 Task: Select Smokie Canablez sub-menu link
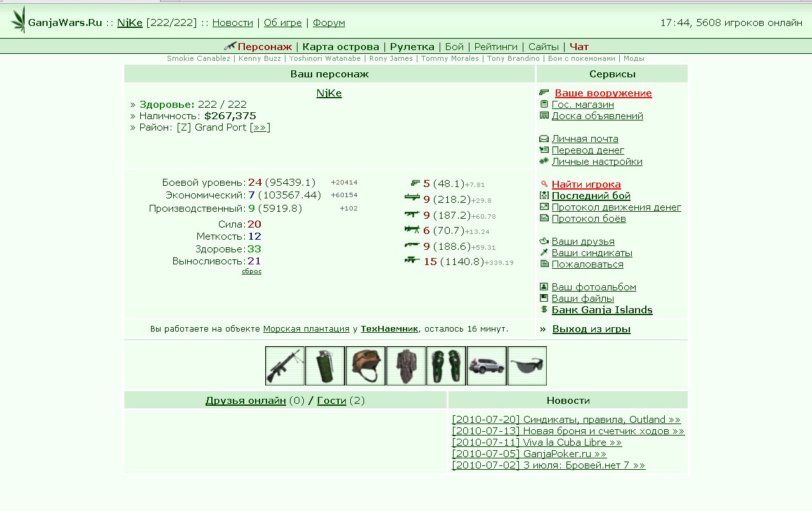coord(199,58)
